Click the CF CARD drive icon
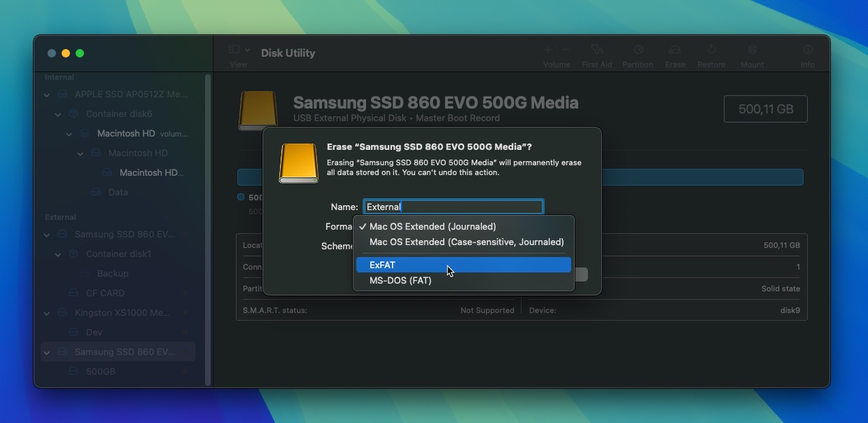This screenshot has height=423, width=868. tap(73, 293)
